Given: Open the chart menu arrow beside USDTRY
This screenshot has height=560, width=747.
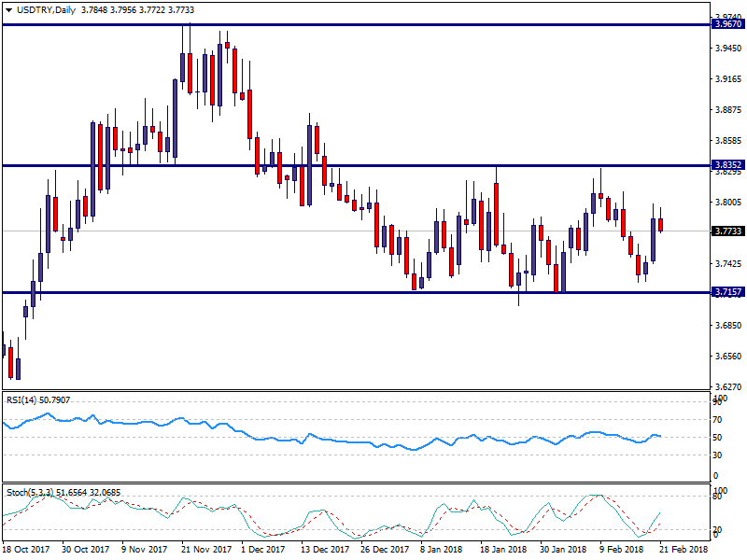Looking at the screenshot, I should (x=7, y=9).
